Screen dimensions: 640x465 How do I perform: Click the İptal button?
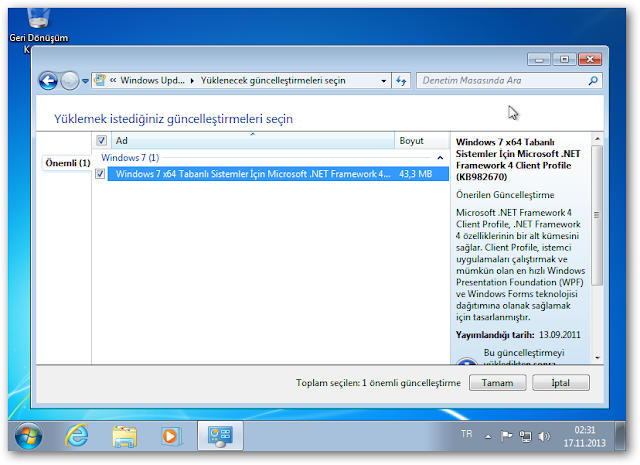560,383
